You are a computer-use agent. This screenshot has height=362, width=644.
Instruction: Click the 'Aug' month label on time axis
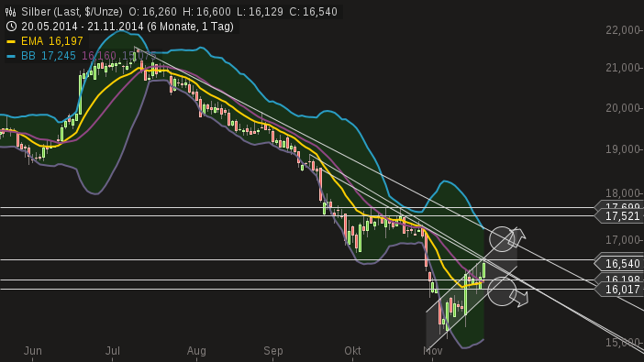coord(196,351)
